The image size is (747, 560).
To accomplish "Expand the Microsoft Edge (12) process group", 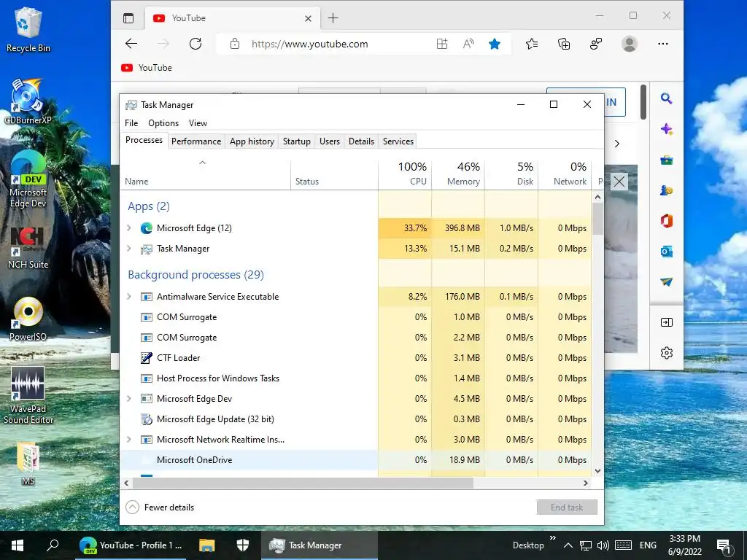I will coord(128,228).
